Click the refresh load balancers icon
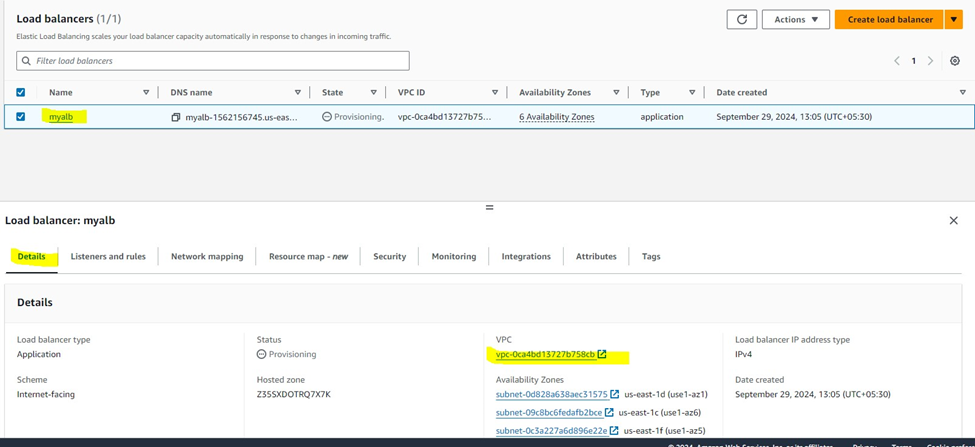 pos(741,19)
